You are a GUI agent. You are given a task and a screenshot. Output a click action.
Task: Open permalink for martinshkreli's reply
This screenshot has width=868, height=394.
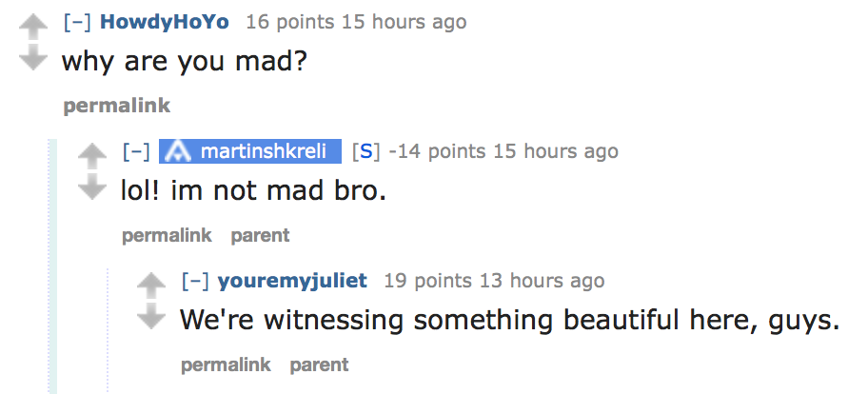coord(167,235)
